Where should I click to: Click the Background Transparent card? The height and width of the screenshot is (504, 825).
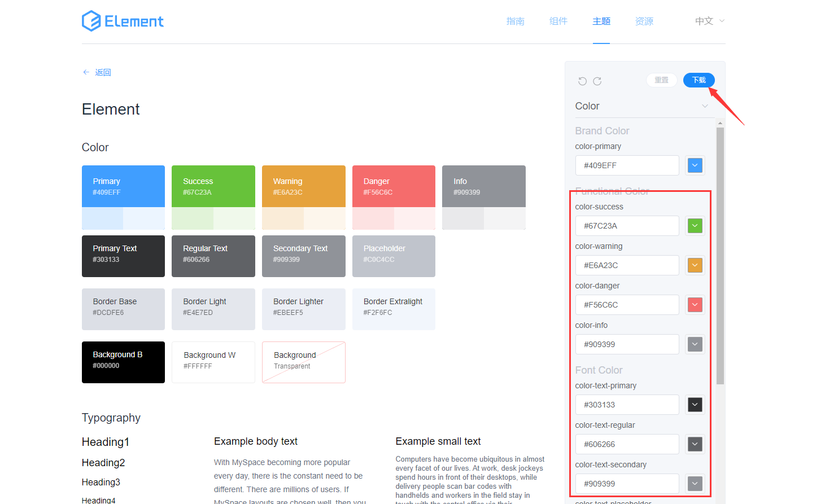click(x=304, y=362)
